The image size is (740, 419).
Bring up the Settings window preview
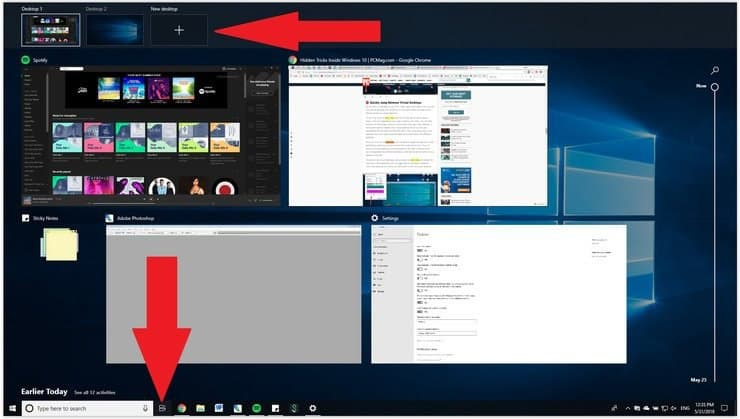coord(498,293)
